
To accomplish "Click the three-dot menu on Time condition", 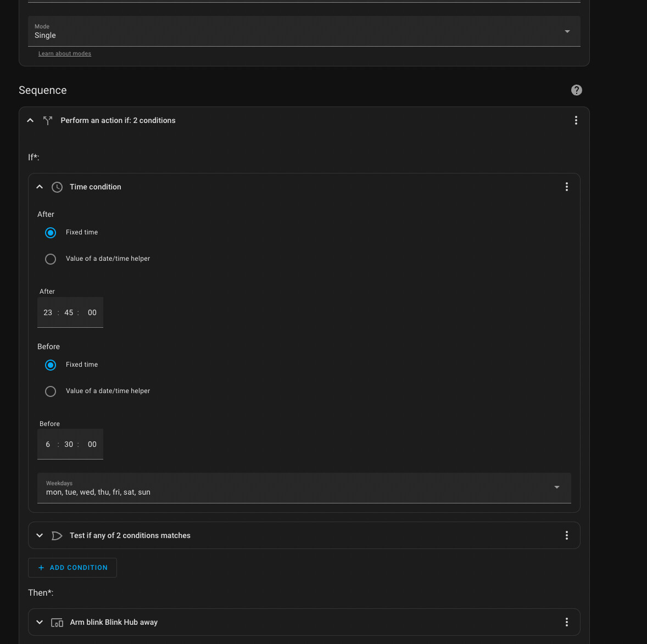I will point(566,187).
